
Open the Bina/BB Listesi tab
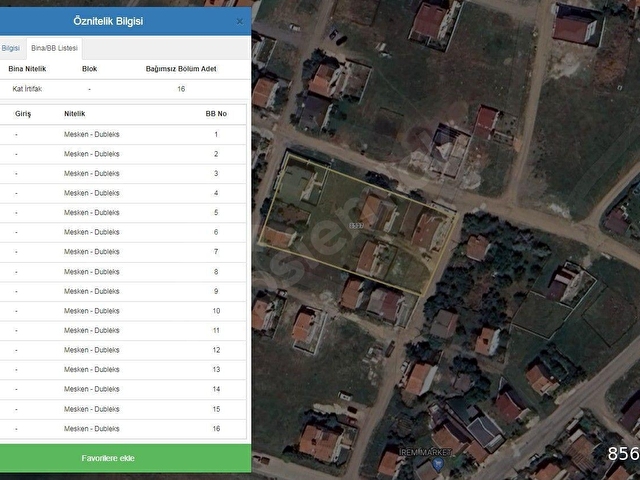(54, 48)
